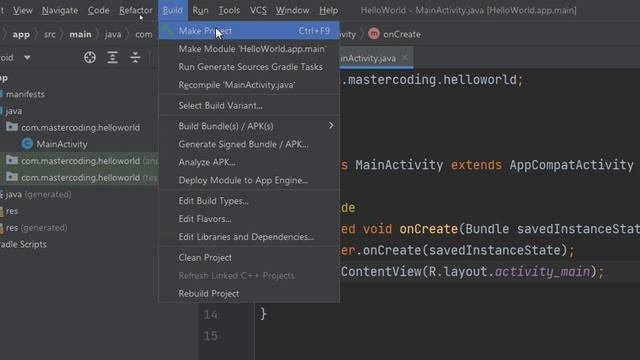Open the Window menu
This screenshot has height=360, width=640.
tap(292, 10)
